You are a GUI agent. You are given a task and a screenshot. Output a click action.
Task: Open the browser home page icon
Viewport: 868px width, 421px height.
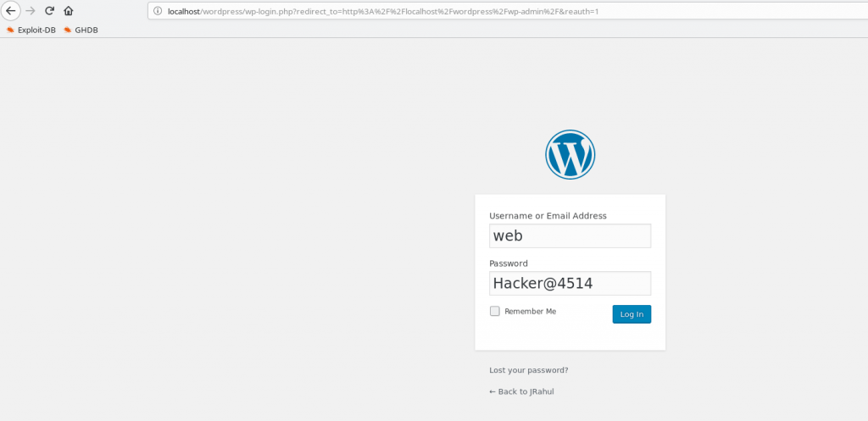68,10
